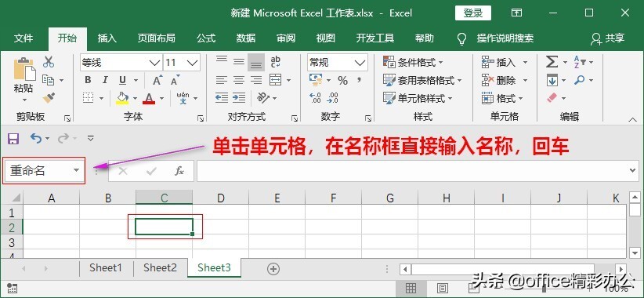This screenshot has height=298, width=644.
Task: Click the 登录 sign-in button
Action: coord(472,13)
